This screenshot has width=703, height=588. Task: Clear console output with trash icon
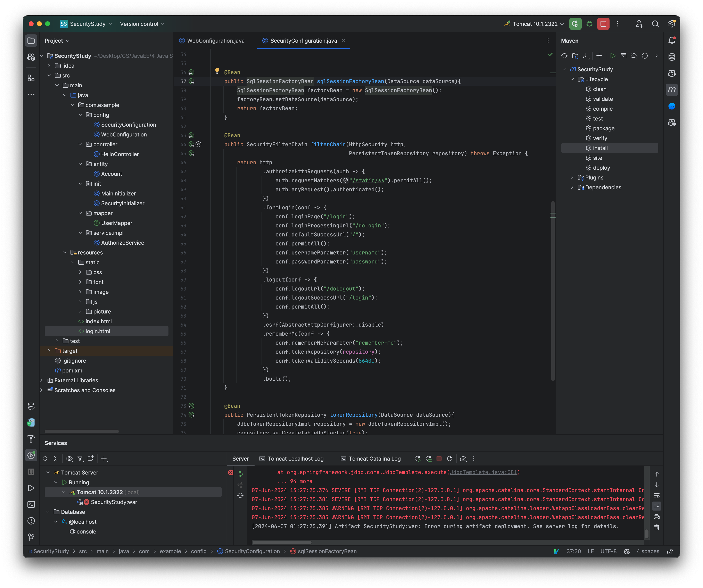[656, 527]
